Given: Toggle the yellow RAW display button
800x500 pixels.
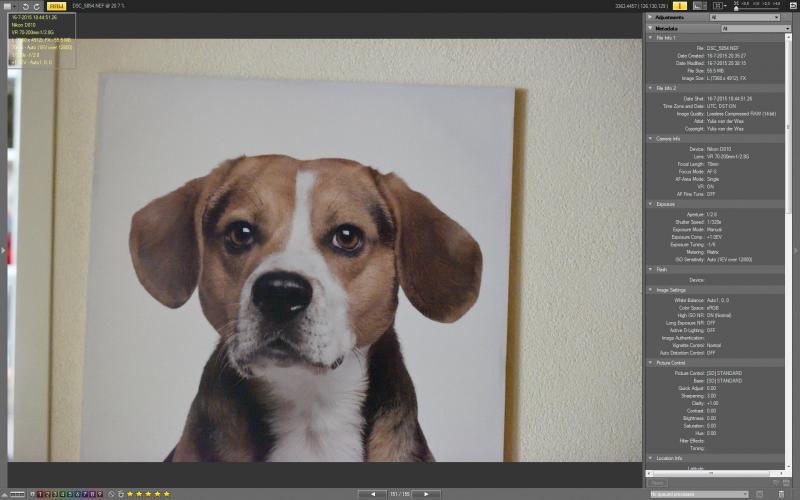Looking at the screenshot, I should [x=56, y=6].
